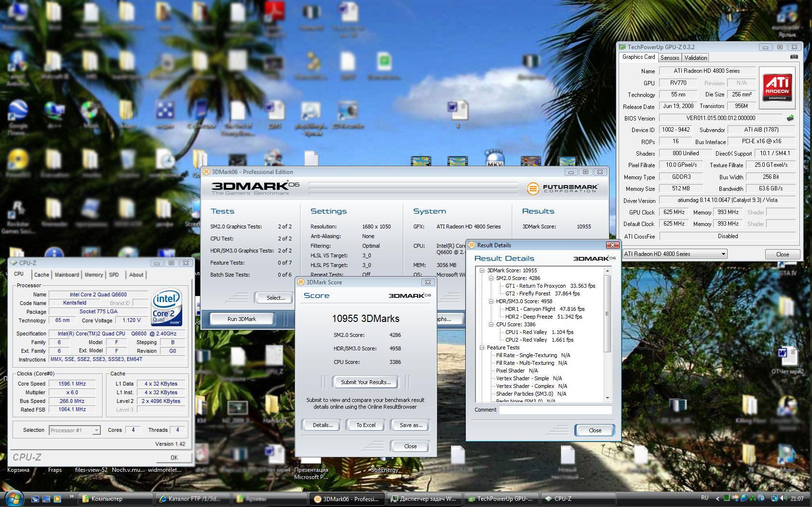Select the SuitEnergy desktop shortcut label
Viewport: 812px width, 507px height.
[385, 470]
